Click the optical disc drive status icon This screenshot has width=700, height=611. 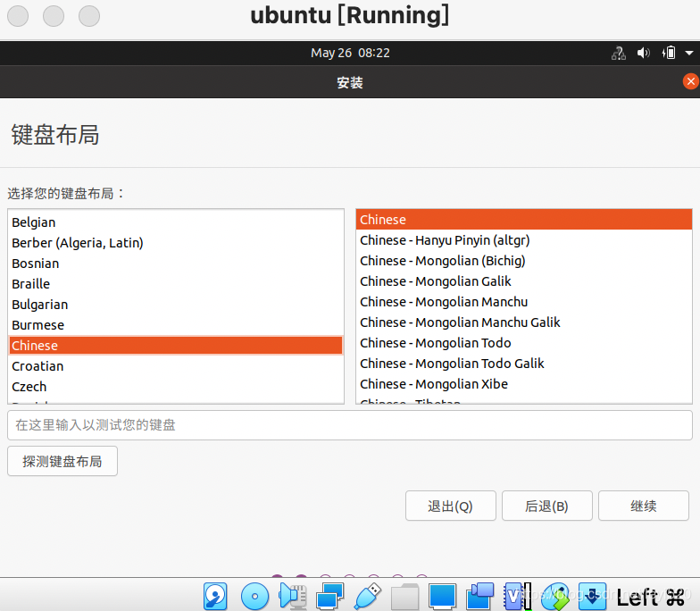(254, 597)
